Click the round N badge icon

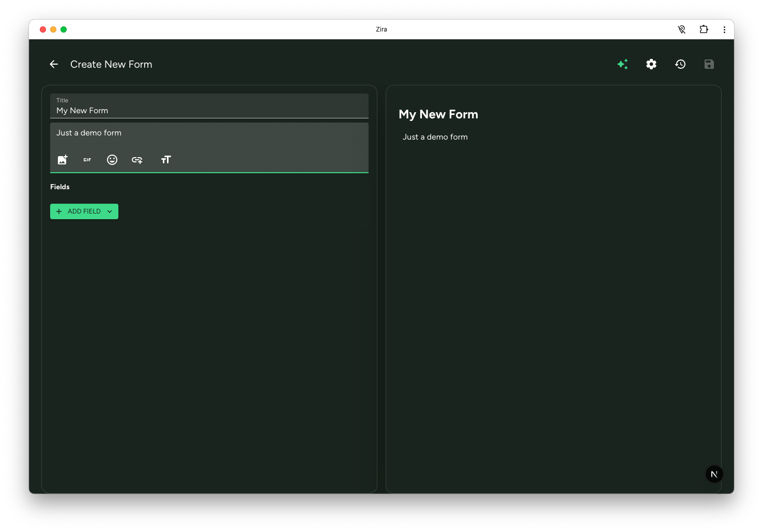coord(714,474)
